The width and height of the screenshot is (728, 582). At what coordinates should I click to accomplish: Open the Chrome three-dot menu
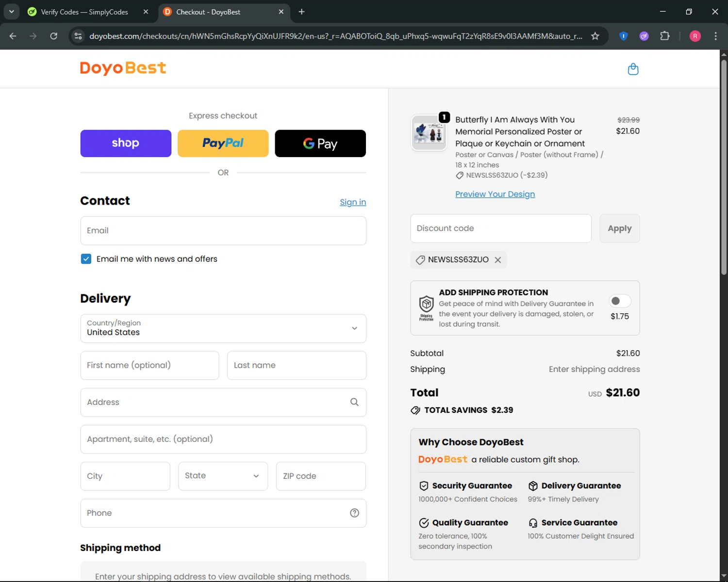tap(715, 36)
